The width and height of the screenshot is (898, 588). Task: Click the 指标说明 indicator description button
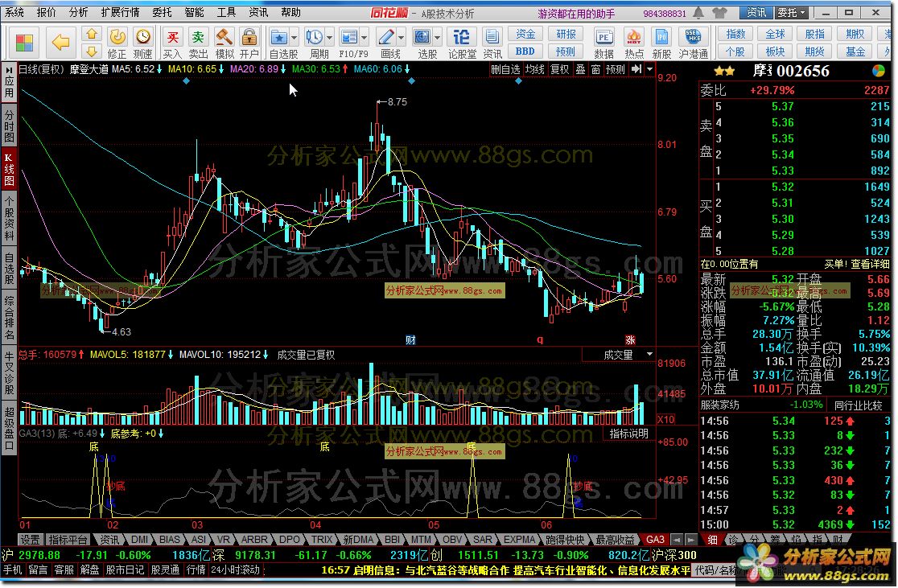[628, 434]
